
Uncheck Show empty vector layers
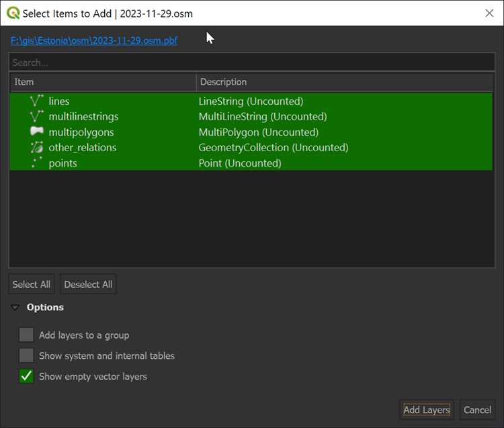click(x=26, y=376)
